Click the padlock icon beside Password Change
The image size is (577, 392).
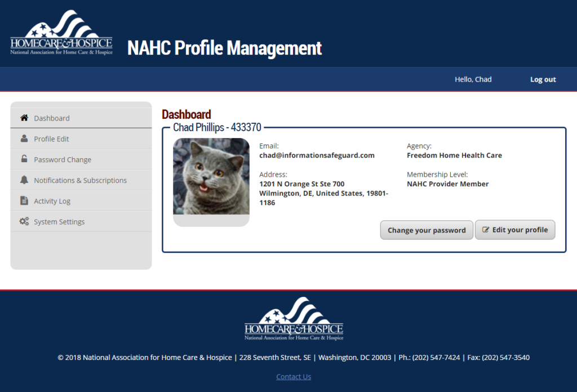point(24,159)
